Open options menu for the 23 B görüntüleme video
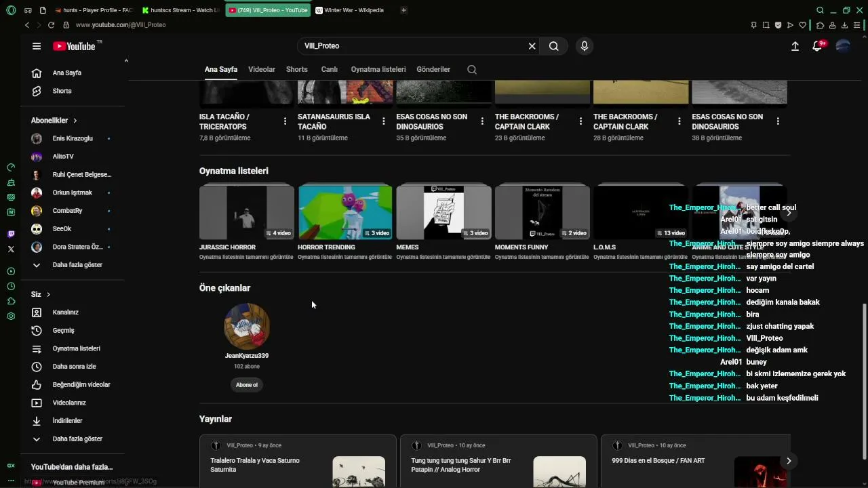 pyautogui.click(x=580, y=121)
